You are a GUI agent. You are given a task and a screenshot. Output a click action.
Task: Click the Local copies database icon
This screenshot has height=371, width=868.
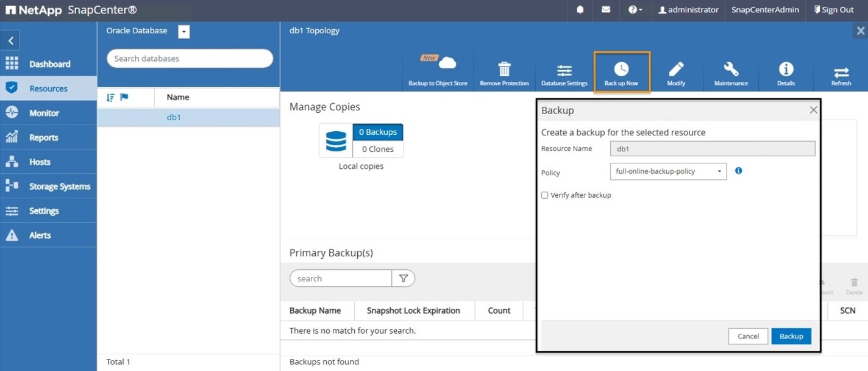(336, 141)
